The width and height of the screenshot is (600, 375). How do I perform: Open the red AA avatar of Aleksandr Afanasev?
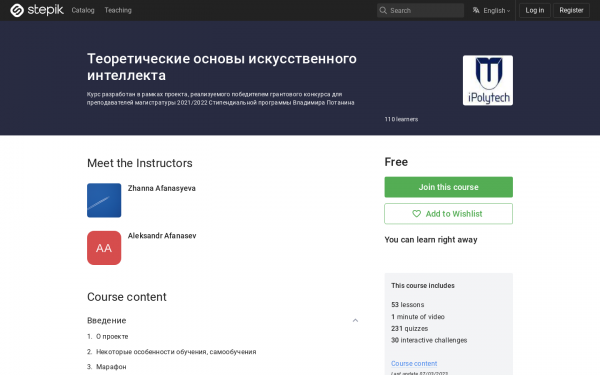pyautogui.click(x=104, y=248)
